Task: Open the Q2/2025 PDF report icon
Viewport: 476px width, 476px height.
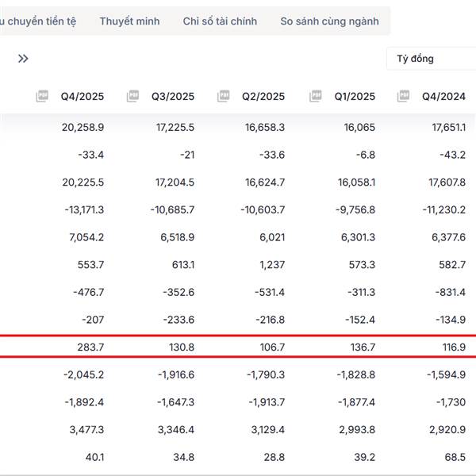Action: pyautogui.click(x=224, y=97)
